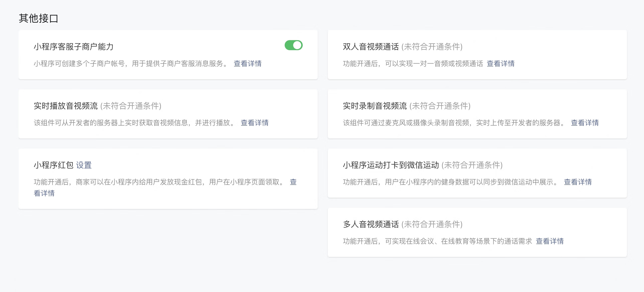Click the 其他接口 section heading

click(x=38, y=19)
